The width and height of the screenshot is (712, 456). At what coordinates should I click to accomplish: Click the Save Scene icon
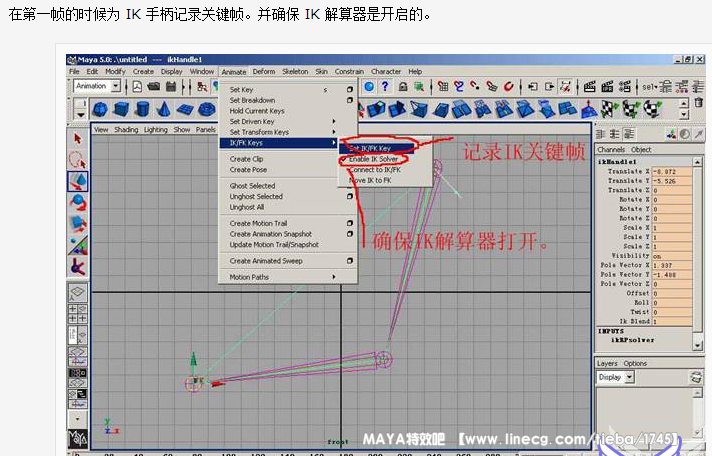click(171, 86)
